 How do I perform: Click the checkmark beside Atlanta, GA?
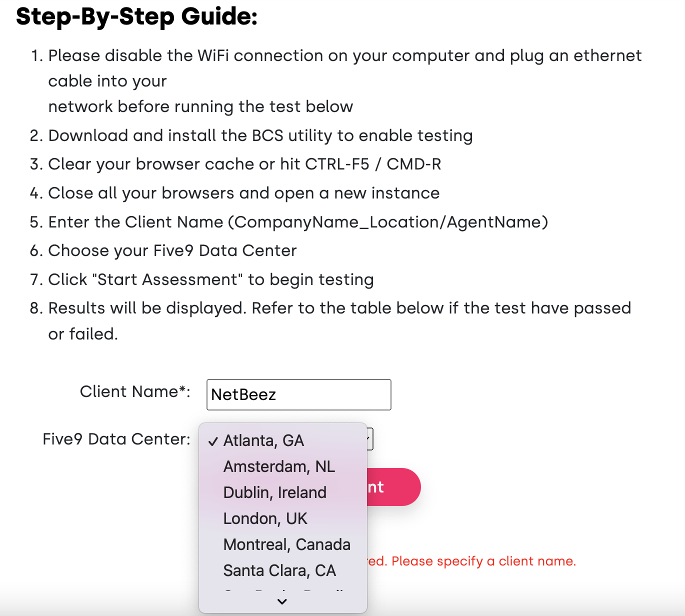click(213, 441)
